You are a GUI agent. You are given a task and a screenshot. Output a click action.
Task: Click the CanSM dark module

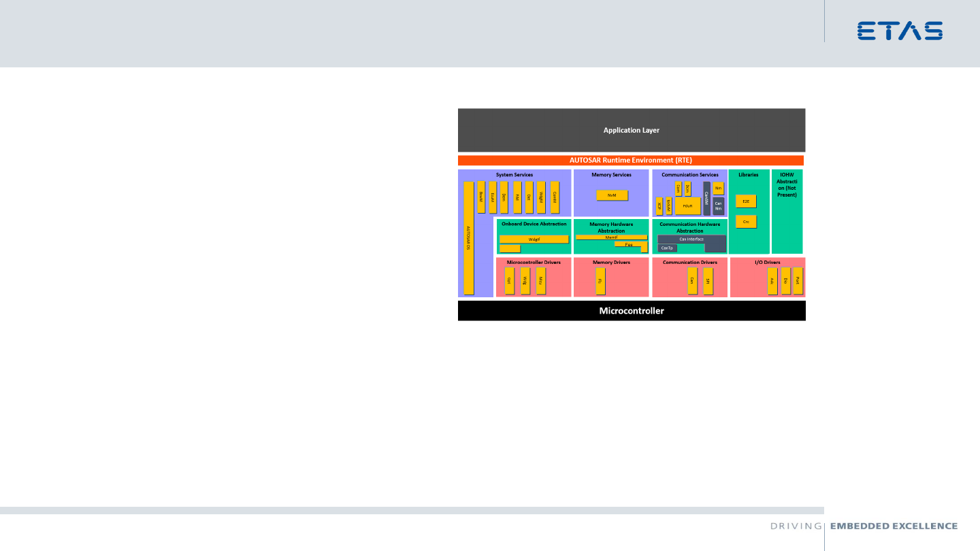click(x=706, y=198)
